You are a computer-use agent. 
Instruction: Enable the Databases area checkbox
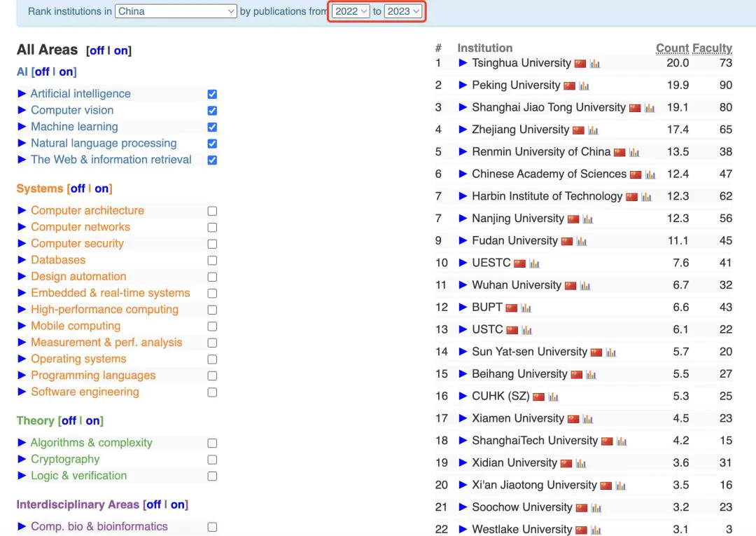[212, 261]
